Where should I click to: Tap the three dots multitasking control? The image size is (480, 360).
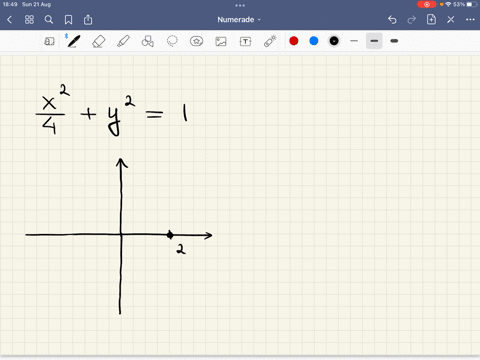pyautogui.click(x=240, y=5)
